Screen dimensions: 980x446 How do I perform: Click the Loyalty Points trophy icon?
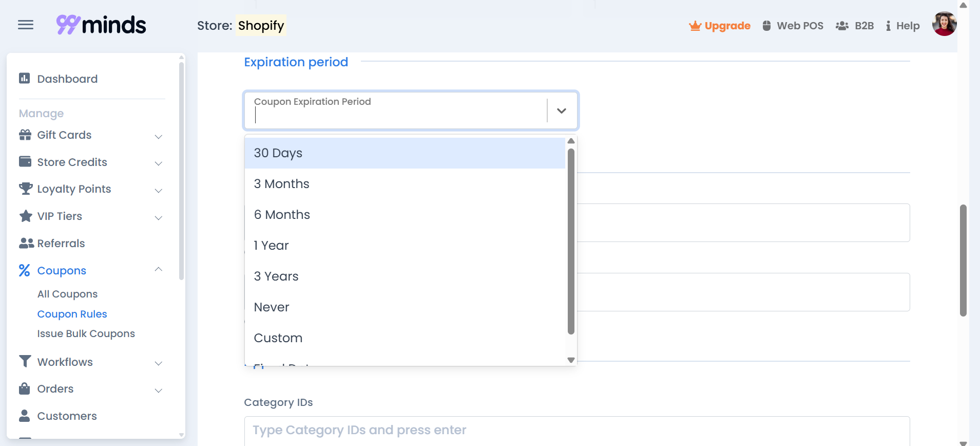(25, 189)
